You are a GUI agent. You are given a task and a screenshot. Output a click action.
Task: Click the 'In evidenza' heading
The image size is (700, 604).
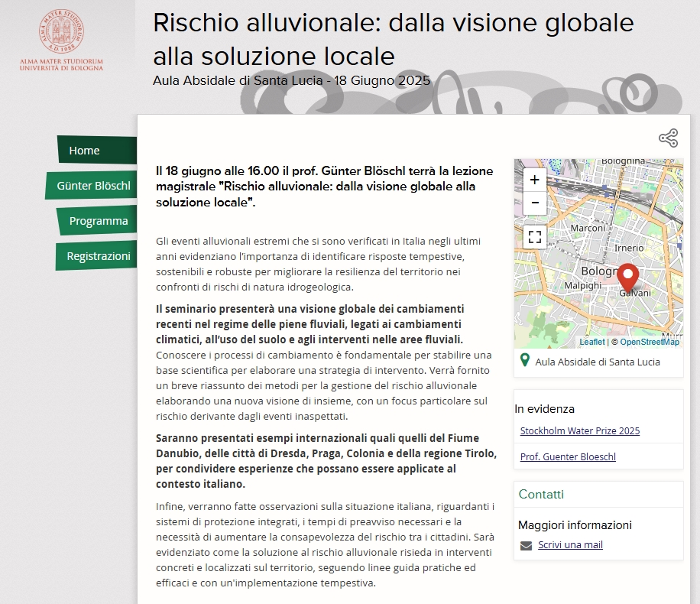(x=544, y=409)
